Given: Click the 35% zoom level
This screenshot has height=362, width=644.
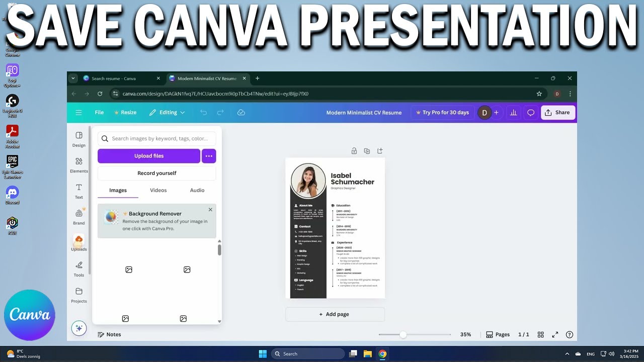Looking at the screenshot, I should tap(466, 334).
